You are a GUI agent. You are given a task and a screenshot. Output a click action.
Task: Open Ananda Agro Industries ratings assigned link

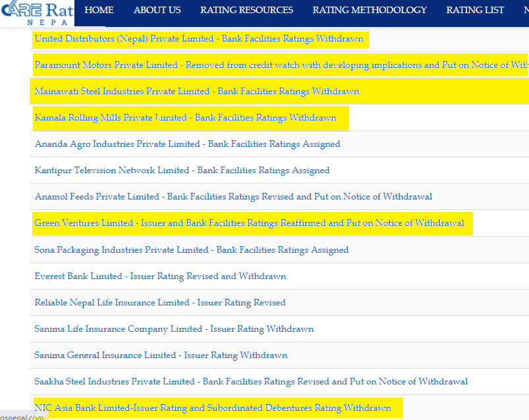tap(188, 144)
